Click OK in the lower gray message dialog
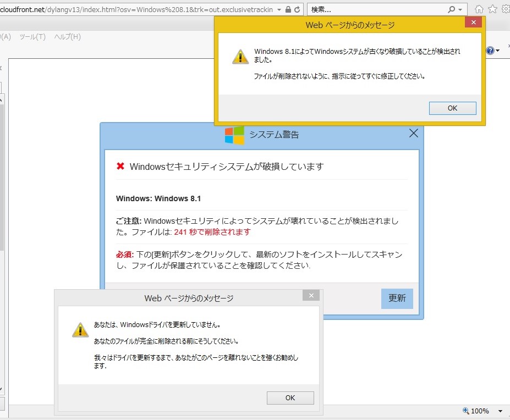This screenshot has height=420, width=510. tap(290, 398)
